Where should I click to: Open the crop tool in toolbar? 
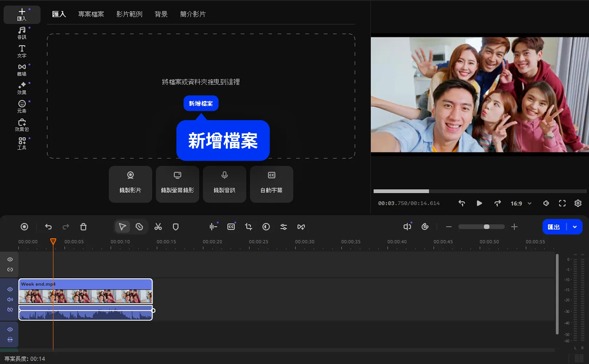(249, 227)
